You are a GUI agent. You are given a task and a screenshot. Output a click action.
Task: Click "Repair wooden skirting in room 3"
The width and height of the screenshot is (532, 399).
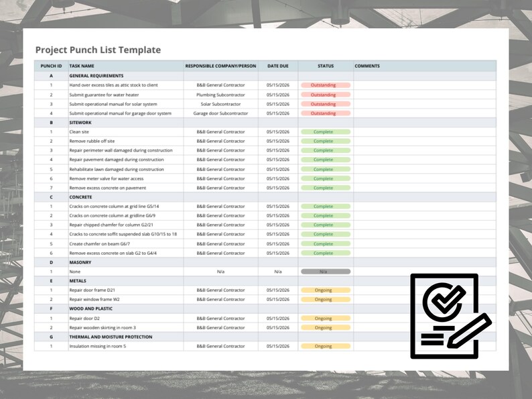[103, 327]
